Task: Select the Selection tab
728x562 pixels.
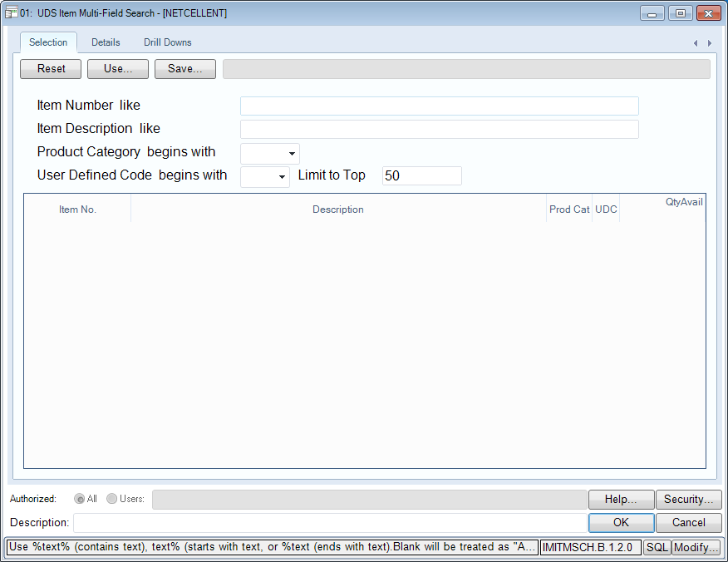Action: coord(48,42)
